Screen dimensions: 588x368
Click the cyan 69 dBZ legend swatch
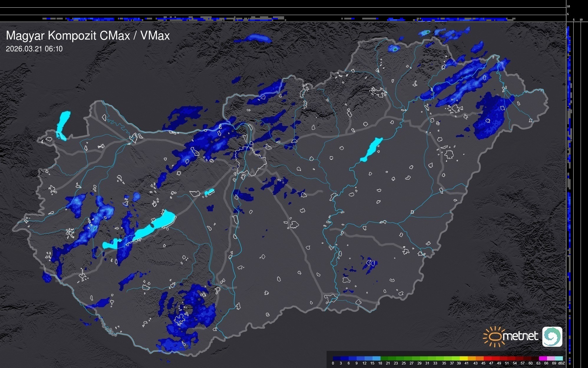click(559, 358)
